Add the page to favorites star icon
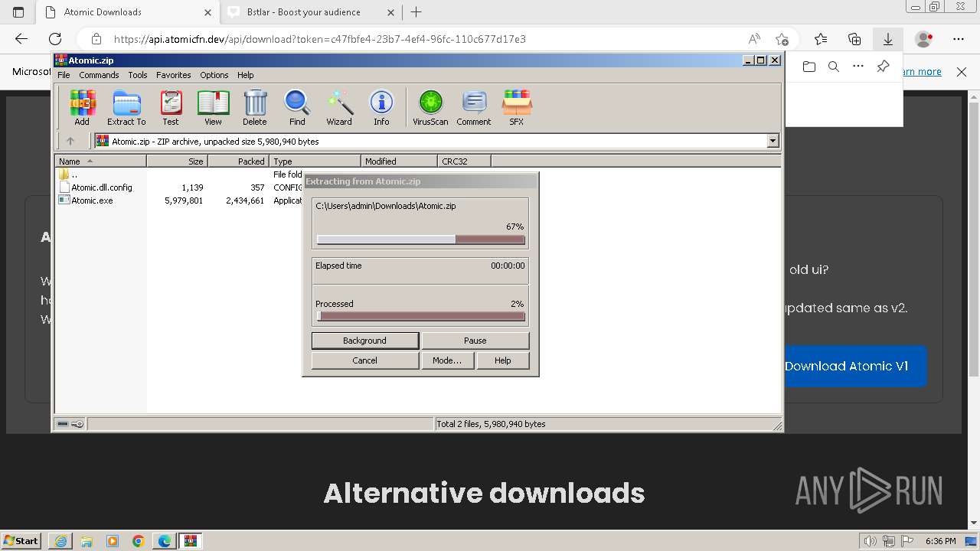980x551 pixels. pos(781,39)
